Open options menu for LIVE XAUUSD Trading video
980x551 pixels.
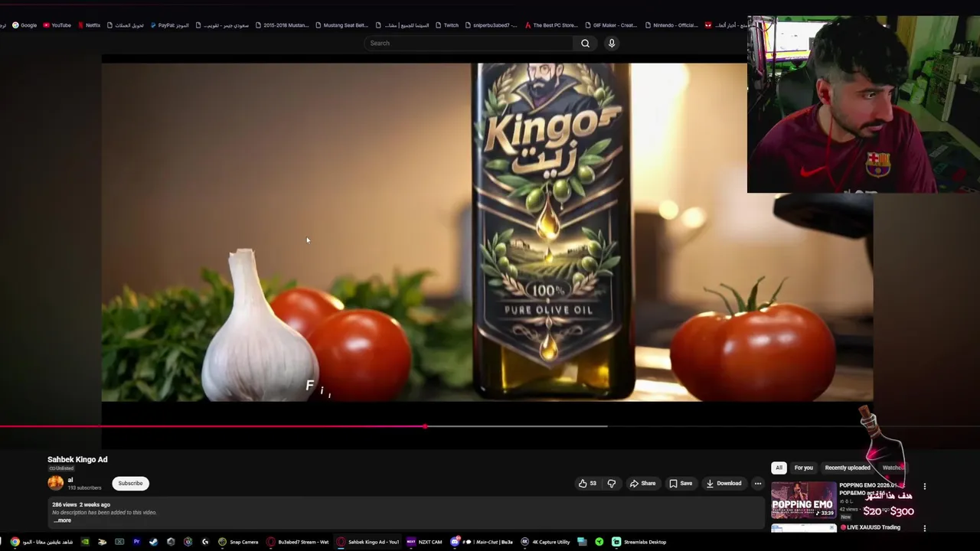[x=924, y=528]
